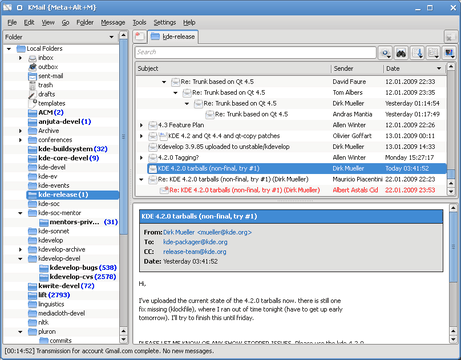Click the Local Folders root icon
This screenshot has width=461, height=360.
tap(21, 49)
